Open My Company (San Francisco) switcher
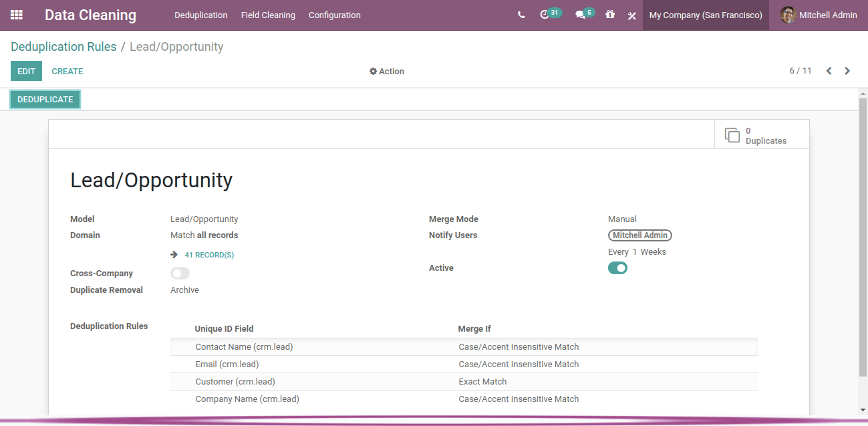 (706, 15)
